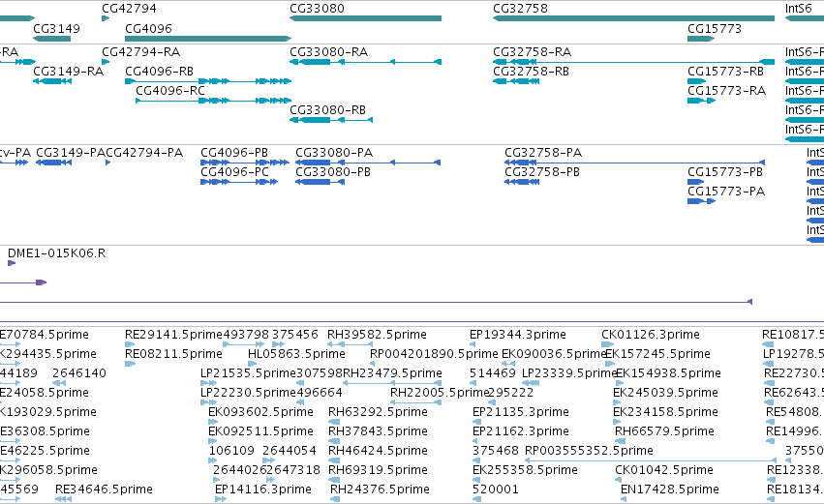Viewport: 824px width, 504px height.
Task: Select protein CG4096-PC
Action: 234,172
